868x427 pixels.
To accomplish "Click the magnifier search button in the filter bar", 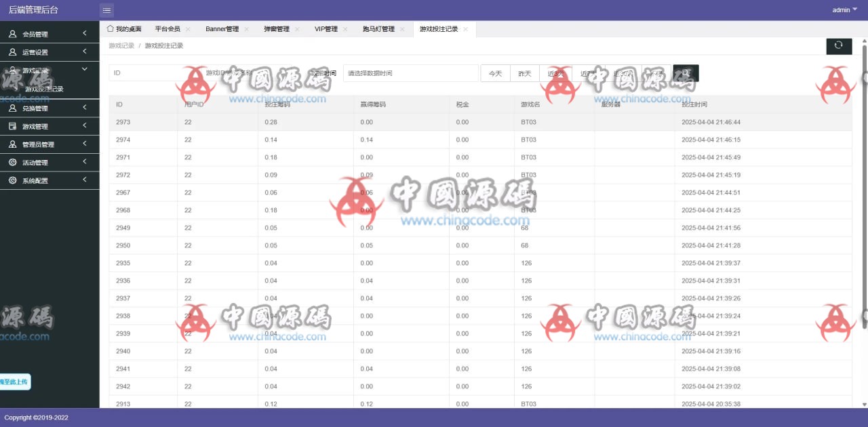I will click(685, 73).
